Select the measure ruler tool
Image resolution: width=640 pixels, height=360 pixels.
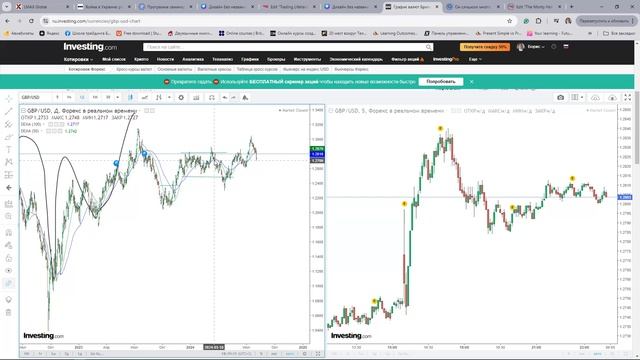[x=9, y=204]
